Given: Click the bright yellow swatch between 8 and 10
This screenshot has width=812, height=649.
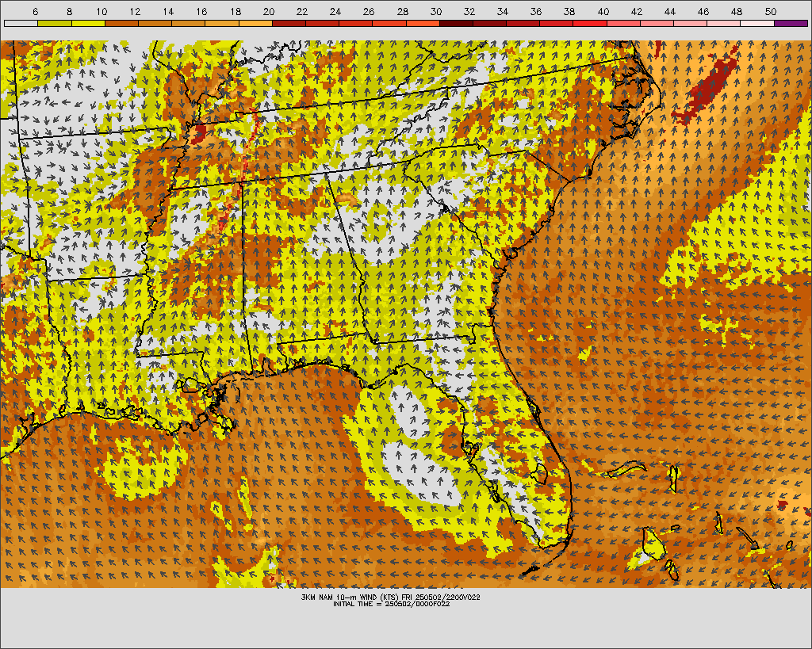Looking at the screenshot, I should click(x=88, y=23).
